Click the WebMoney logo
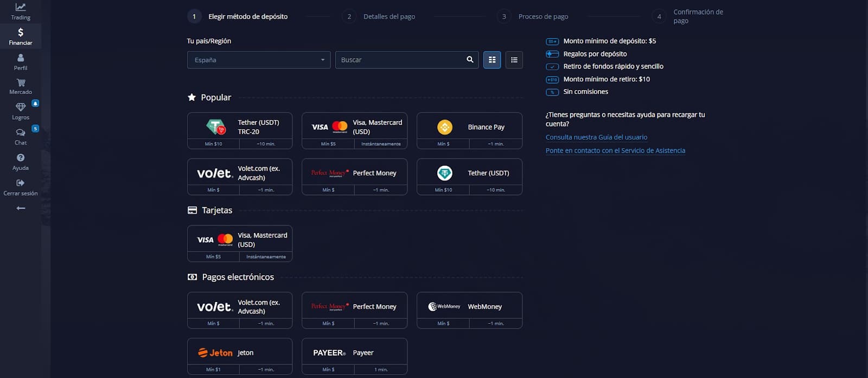 (x=444, y=306)
